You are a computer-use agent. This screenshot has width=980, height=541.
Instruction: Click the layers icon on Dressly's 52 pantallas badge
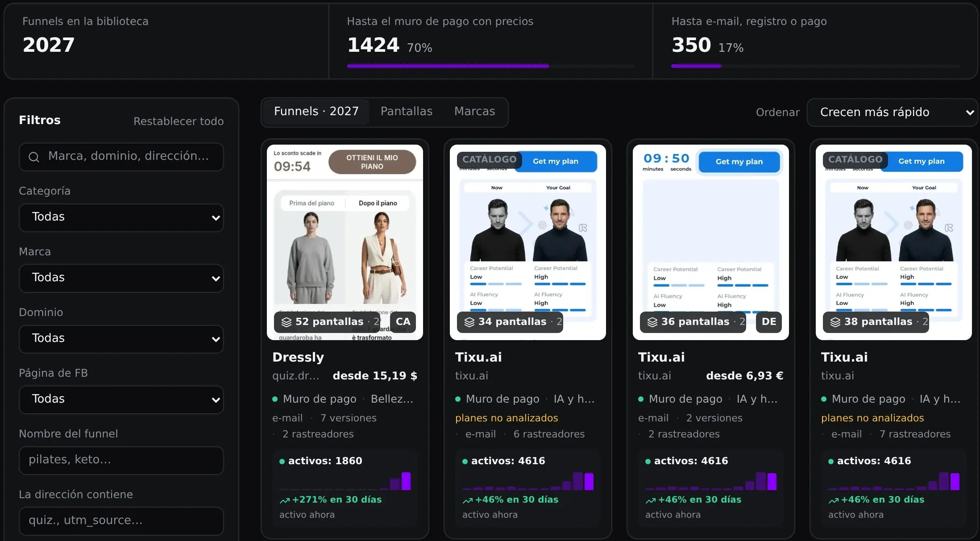coord(287,322)
